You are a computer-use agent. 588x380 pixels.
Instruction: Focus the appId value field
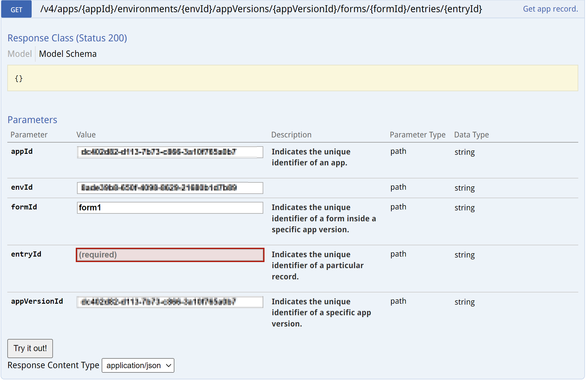[x=170, y=152]
